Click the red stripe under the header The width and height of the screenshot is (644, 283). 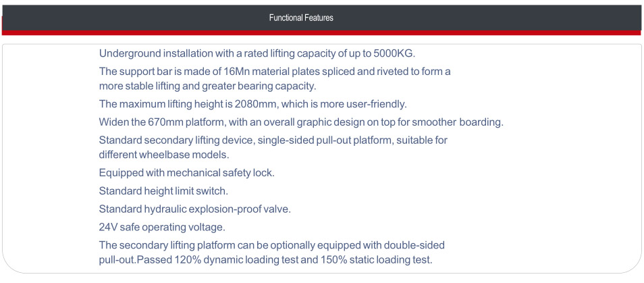321,33
